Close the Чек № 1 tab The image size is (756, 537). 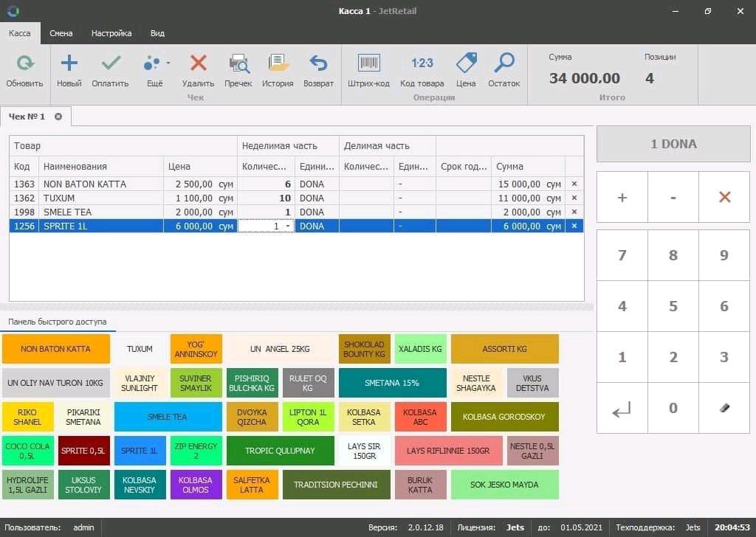pyautogui.click(x=58, y=117)
